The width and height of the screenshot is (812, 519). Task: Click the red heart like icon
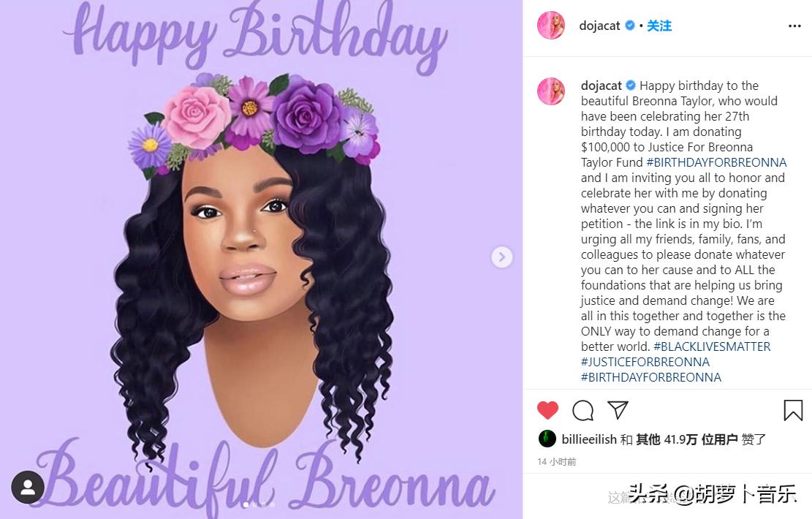coord(547,410)
